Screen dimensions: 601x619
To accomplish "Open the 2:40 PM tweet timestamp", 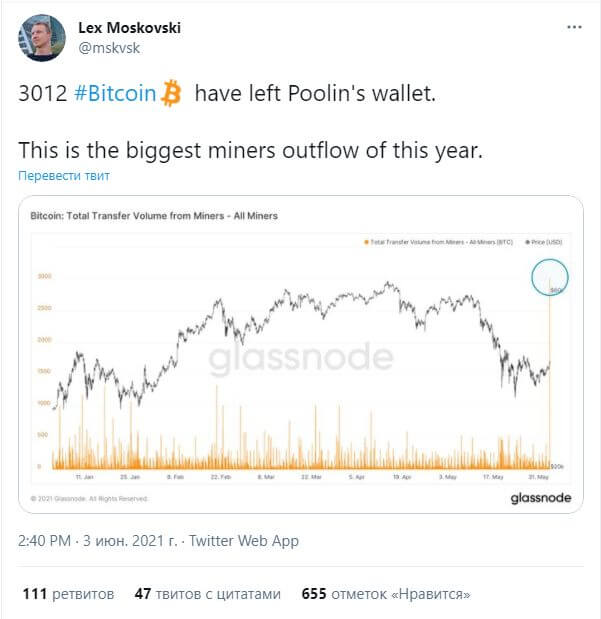I will (x=44, y=540).
